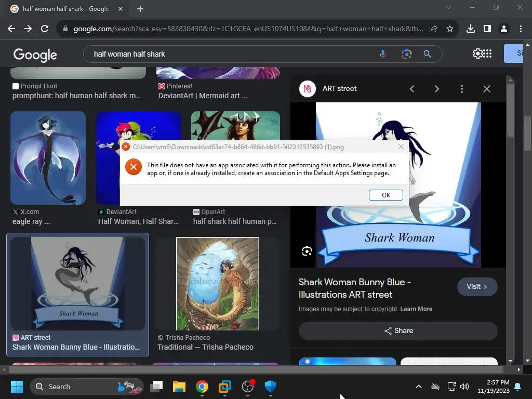532x399 pixels.
Task: Click the large Shark Woman preview image
Action: 398,185
